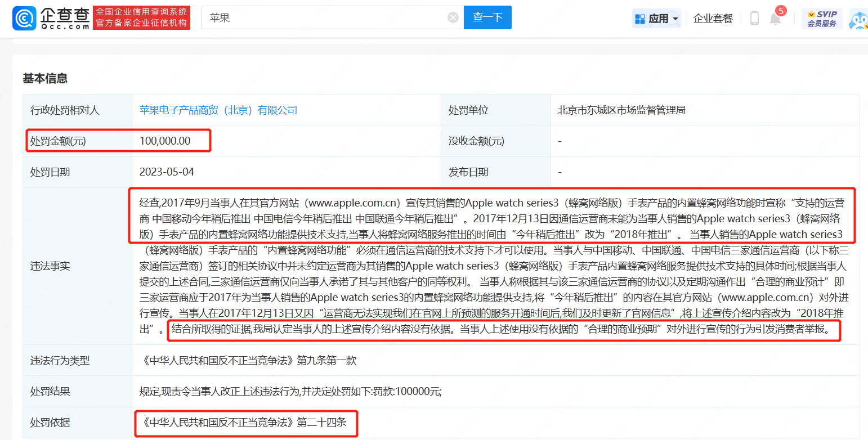This screenshot has height=440, width=868.
Task: Open the notification bell icon
Action: pos(776,19)
